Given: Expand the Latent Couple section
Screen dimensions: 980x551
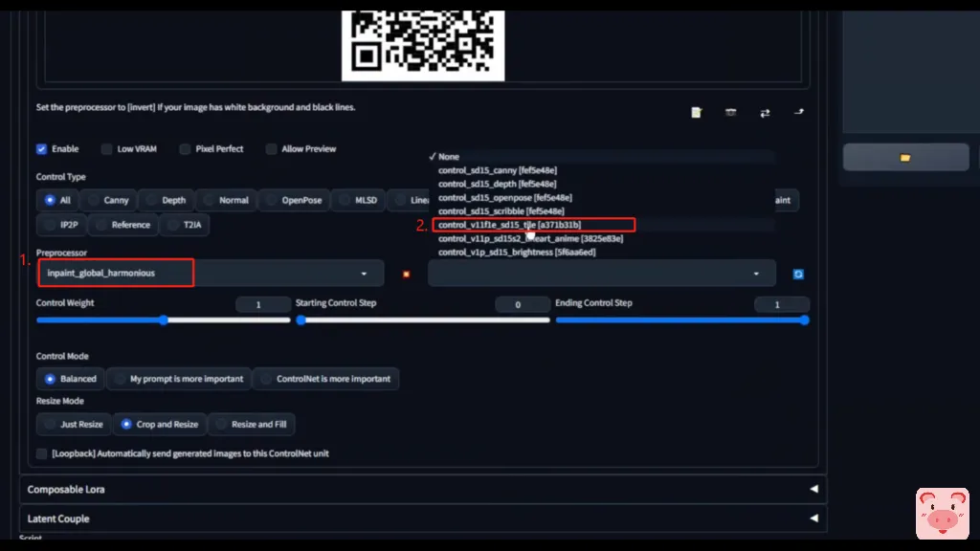Looking at the screenshot, I should [x=423, y=518].
